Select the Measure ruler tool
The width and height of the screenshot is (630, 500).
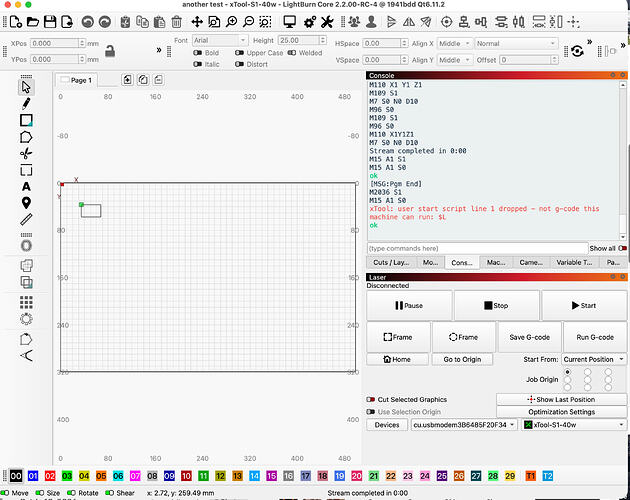tap(26, 219)
